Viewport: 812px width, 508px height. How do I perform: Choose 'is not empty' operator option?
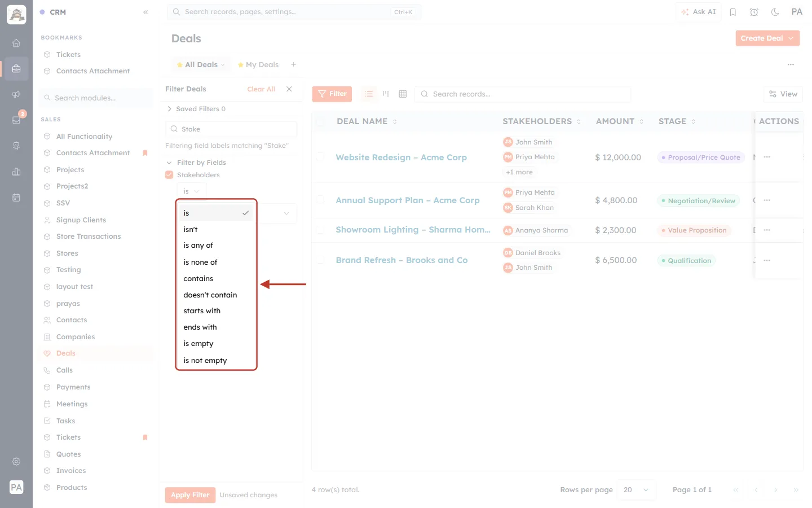click(216, 360)
